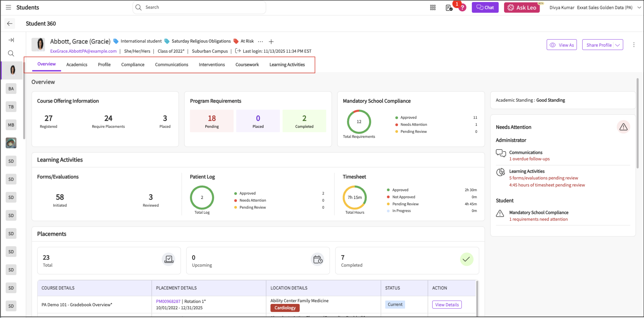This screenshot has width=644, height=318.
Task: Expand the Share Profile dropdown arrow
Action: point(617,45)
